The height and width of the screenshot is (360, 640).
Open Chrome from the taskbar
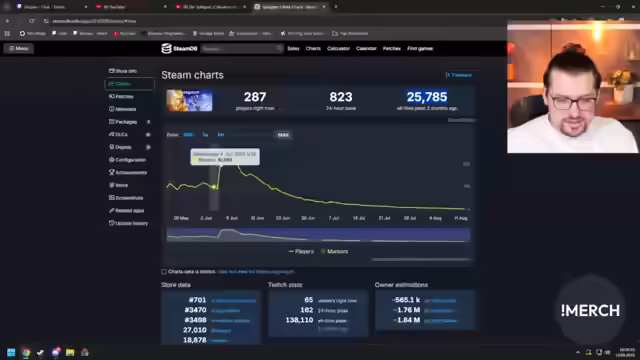tap(26, 352)
